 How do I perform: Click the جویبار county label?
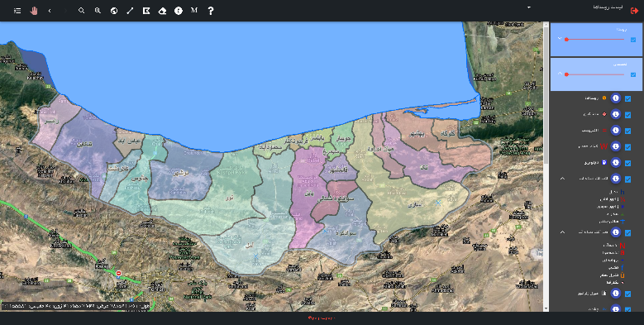pyautogui.click(x=344, y=138)
